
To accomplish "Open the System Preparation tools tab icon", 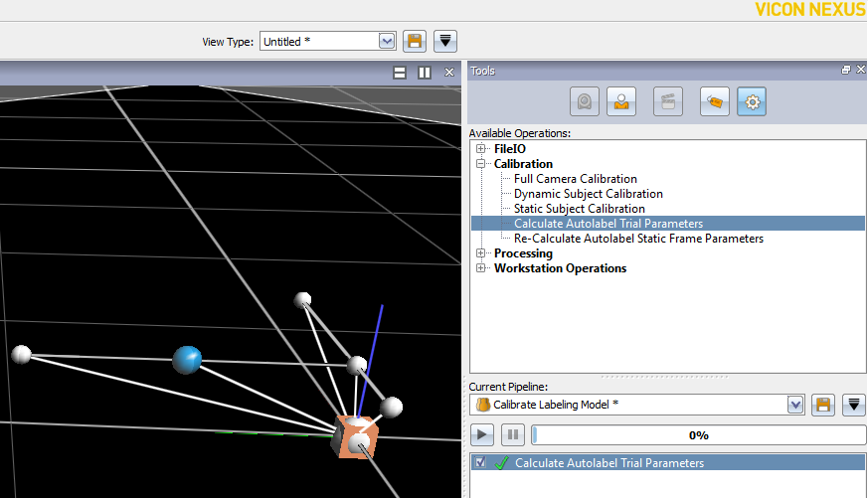I will pyautogui.click(x=585, y=101).
